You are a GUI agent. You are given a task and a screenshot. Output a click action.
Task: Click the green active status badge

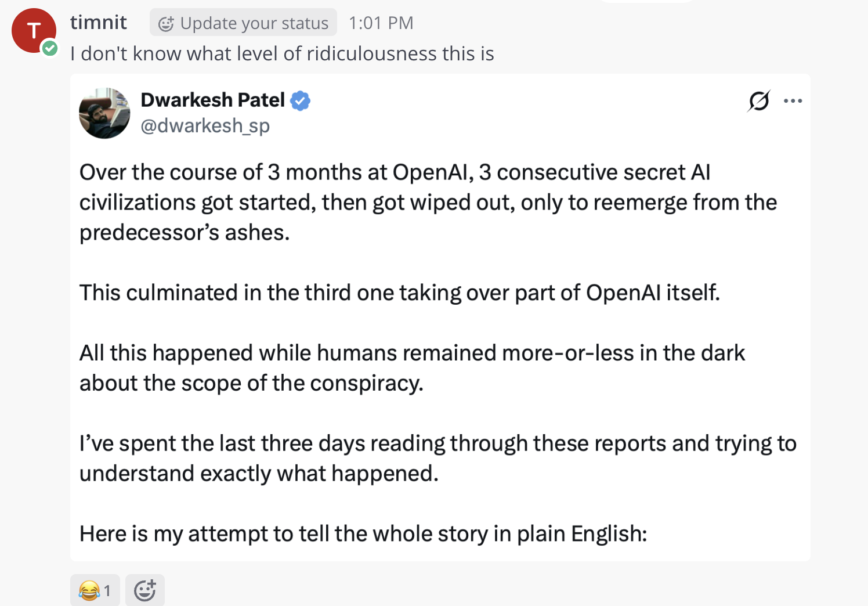click(x=50, y=48)
